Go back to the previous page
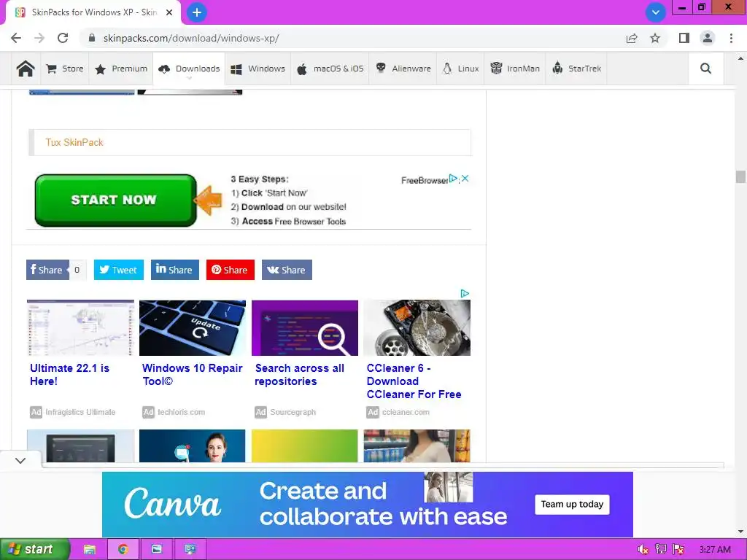Image resolution: width=747 pixels, height=560 pixels. (x=16, y=38)
